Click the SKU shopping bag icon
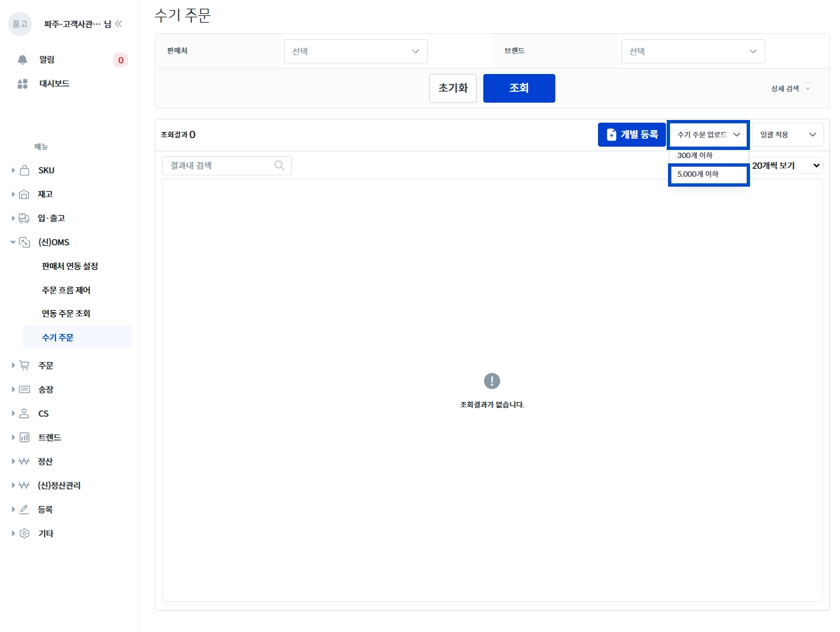The width and height of the screenshot is (840, 632). coord(25,171)
